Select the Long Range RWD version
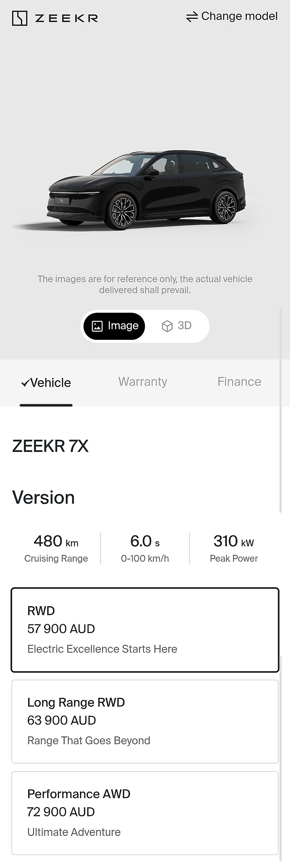This screenshot has width=290, height=868. 145,721
